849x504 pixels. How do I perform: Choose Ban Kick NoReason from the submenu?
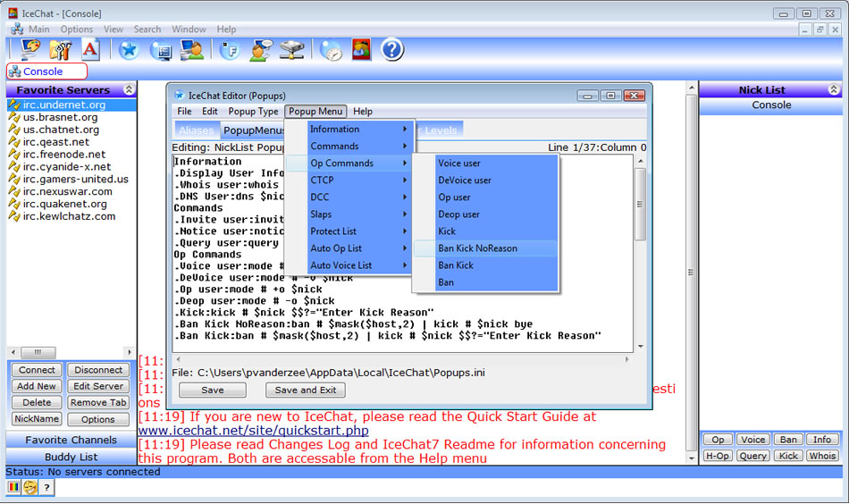pos(485,248)
